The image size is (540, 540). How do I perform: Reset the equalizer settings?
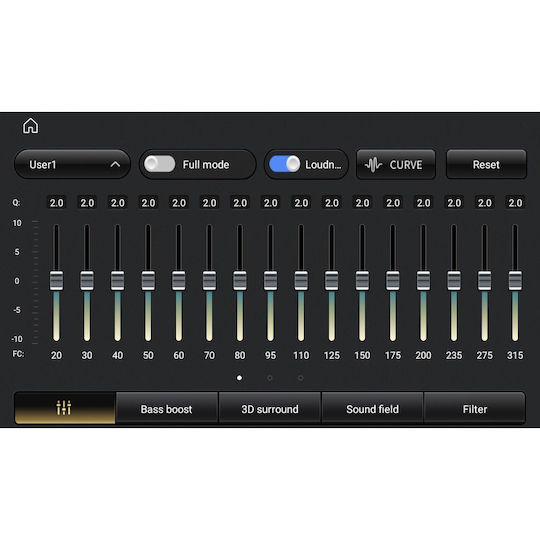(486, 164)
